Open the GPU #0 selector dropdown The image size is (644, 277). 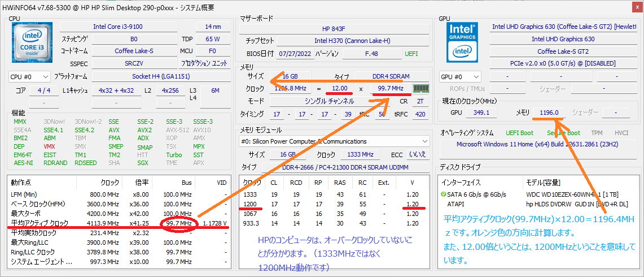point(461,77)
